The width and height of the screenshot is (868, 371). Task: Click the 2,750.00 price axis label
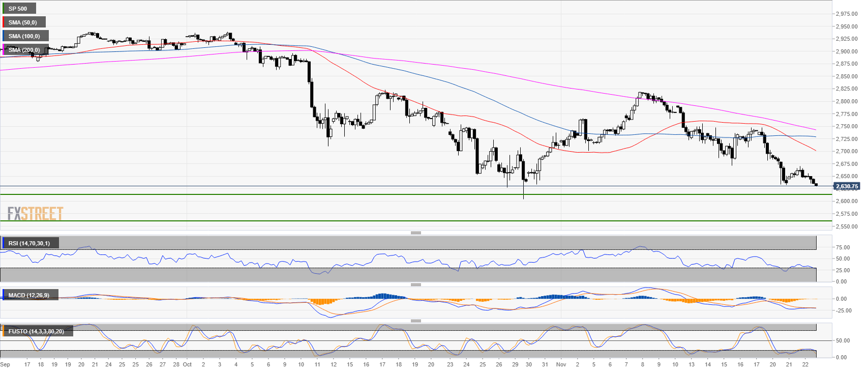click(x=847, y=126)
